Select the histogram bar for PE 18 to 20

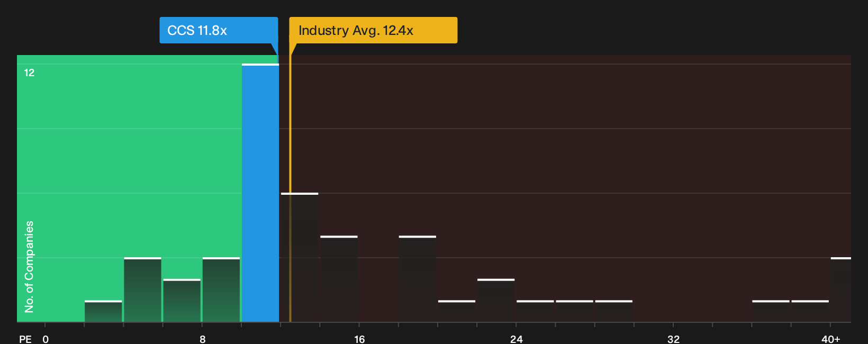(418, 279)
